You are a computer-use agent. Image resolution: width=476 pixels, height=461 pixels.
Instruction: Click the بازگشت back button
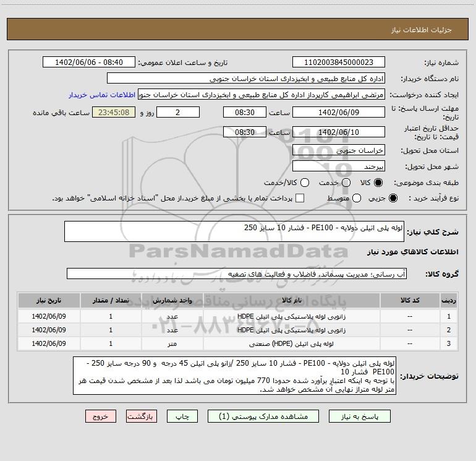[142, 416]
